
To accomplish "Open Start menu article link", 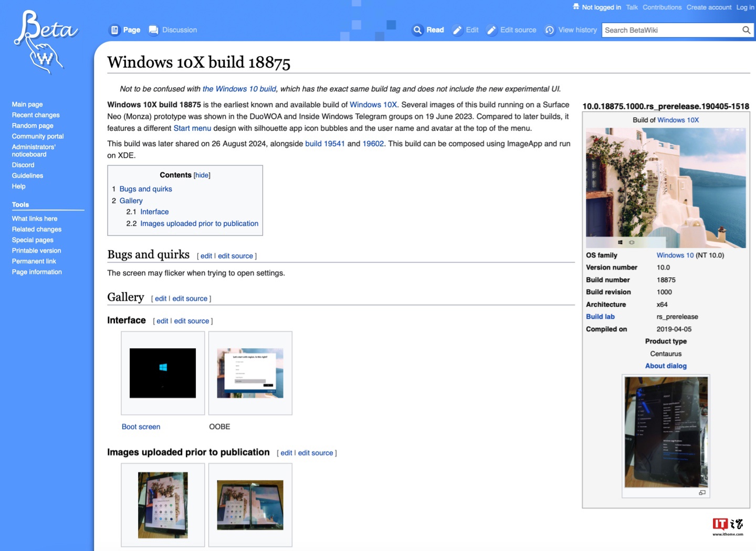I will pyautogui.click(x=192, y=128).
